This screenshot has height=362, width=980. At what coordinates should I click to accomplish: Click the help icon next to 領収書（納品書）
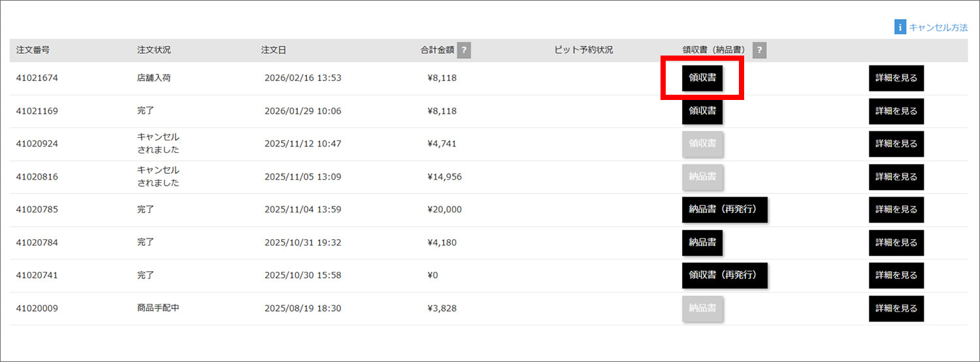[760, 50]
